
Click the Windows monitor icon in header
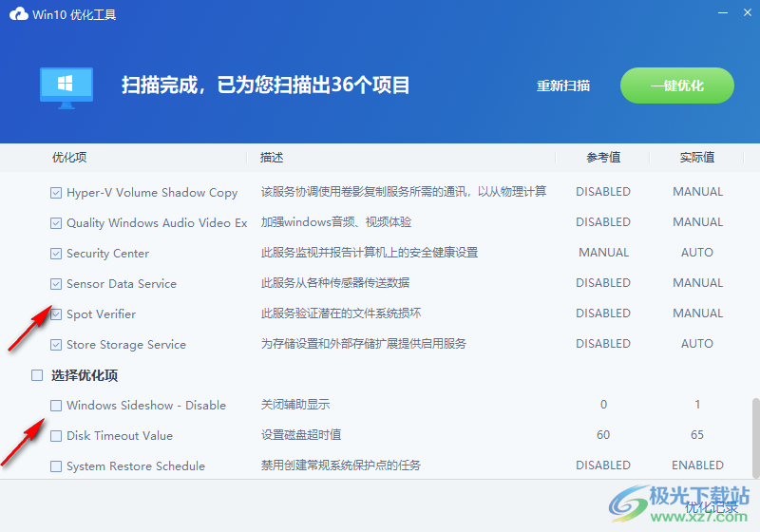(x=66, y=88)
